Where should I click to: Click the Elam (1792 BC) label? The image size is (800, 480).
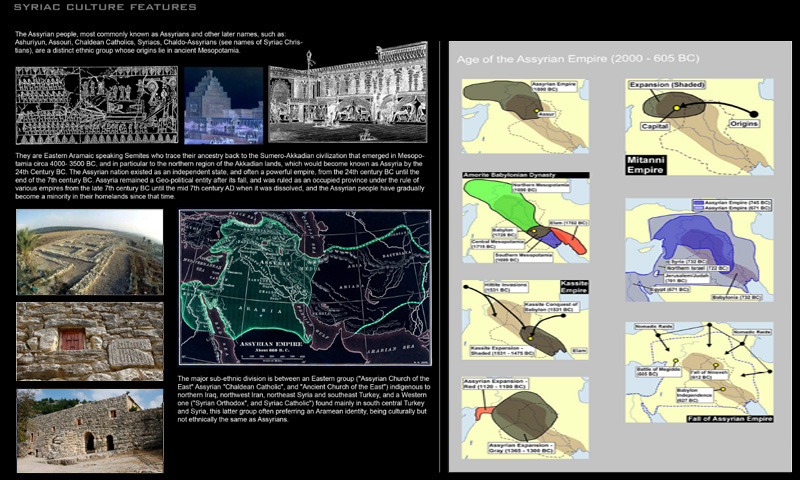click(568, 223)
